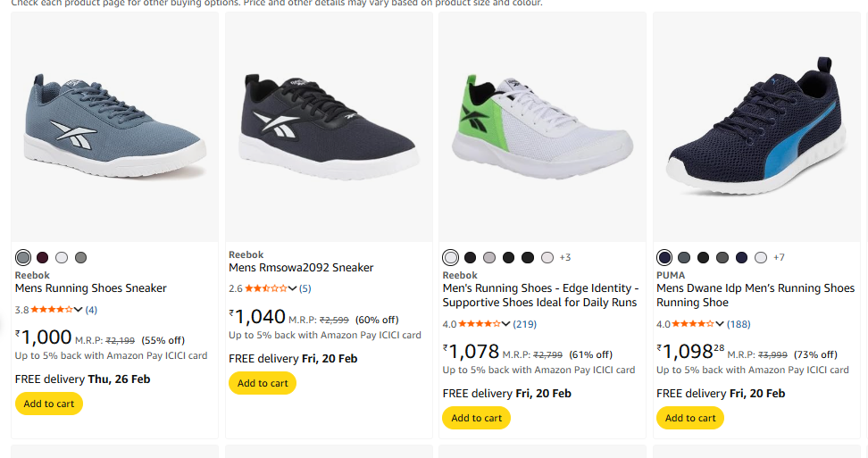868x458 pixels.
Task: Open rating dropdown arrow beside 2.6 stars
Action: pyautogui.click(x=293, y=288)
